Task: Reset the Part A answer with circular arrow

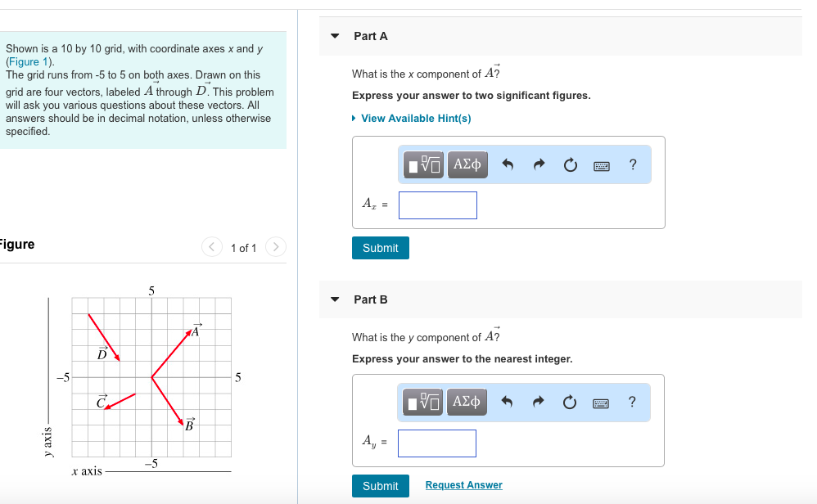Action: tap(569, 164)
